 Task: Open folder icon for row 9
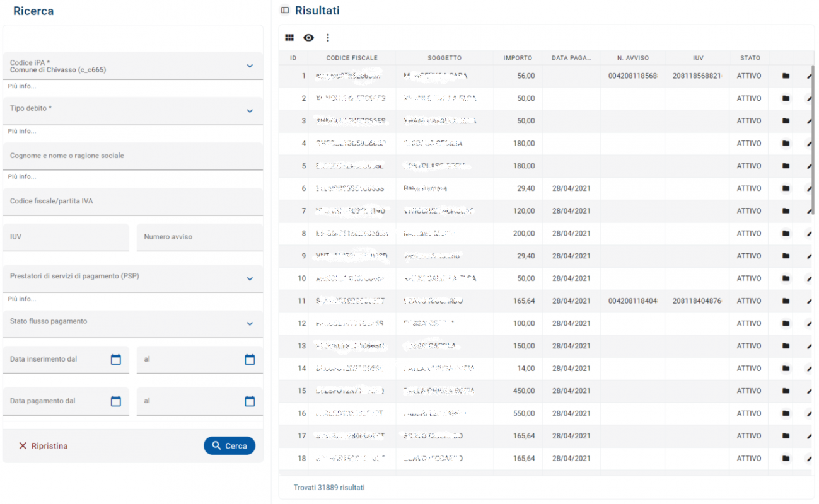[x=786, y=256]
